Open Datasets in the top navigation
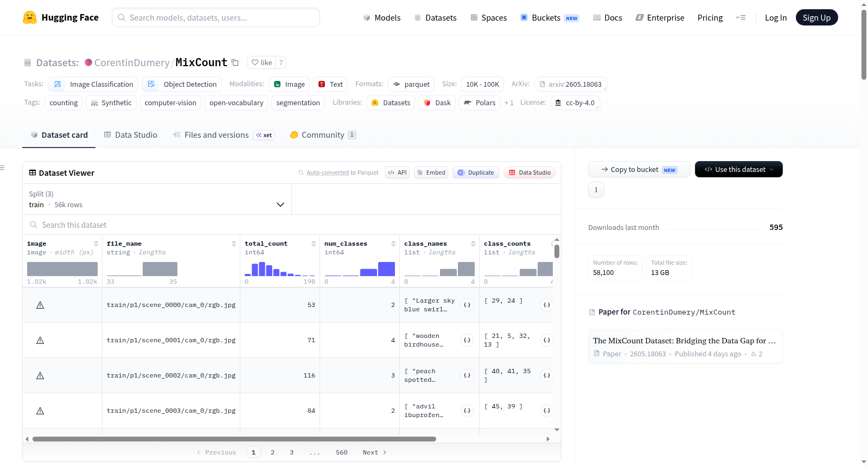Image resolution: width=868 pixels, height=467 pixels. tap(436, 18)
